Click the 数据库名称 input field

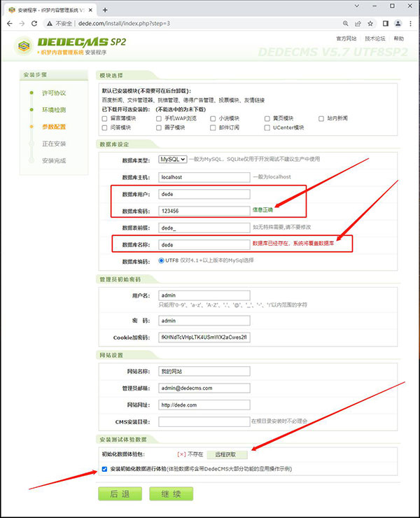(204, 245)
